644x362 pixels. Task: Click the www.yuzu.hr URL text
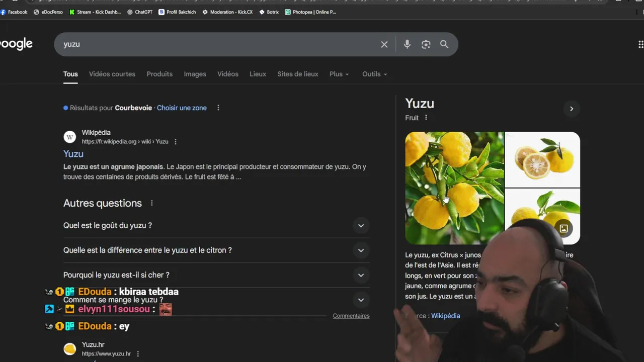(x=106, y=354)
